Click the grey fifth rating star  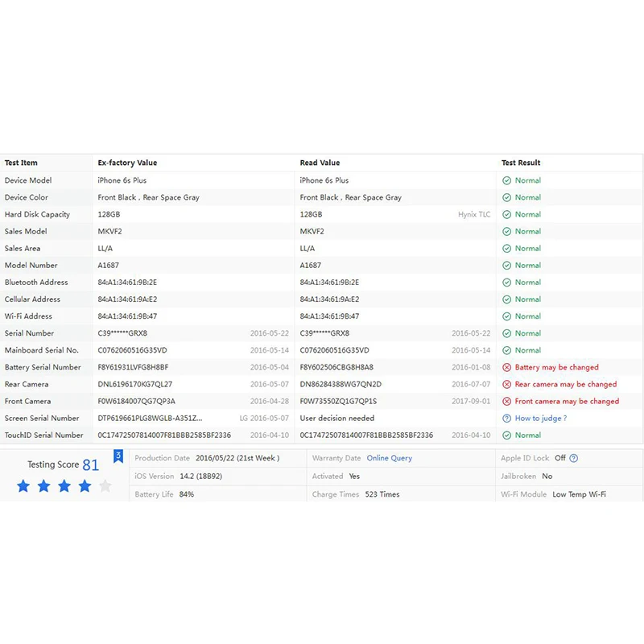(105, 486)
